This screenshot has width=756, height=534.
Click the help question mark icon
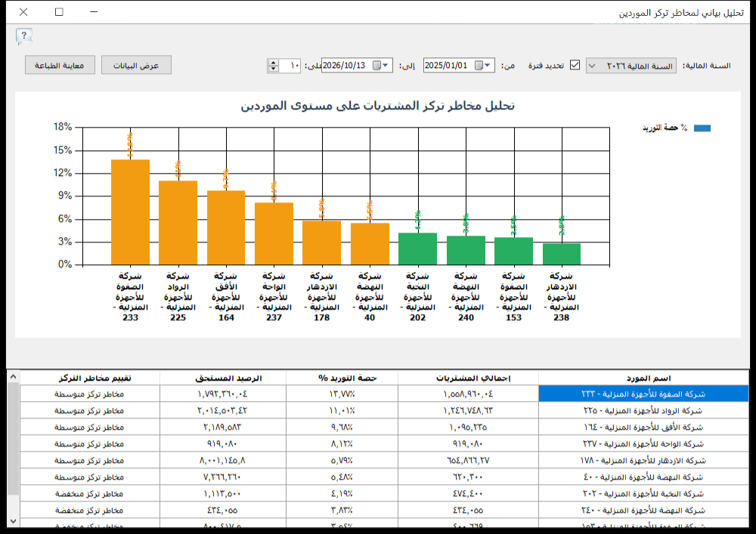coord(23,36)
